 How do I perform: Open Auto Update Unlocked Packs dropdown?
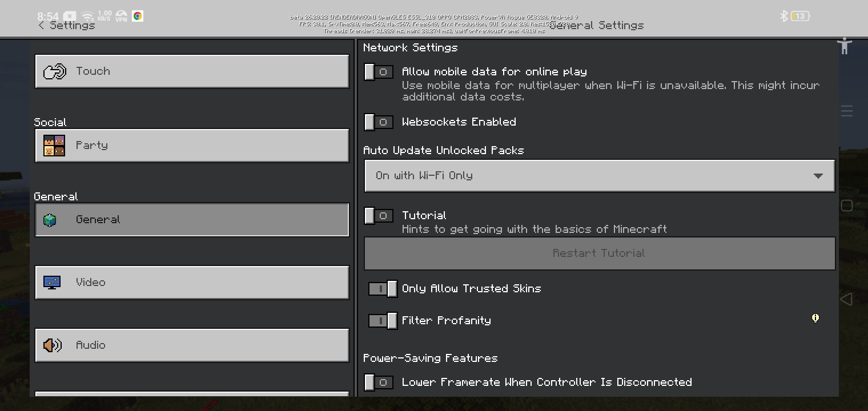tap(600, 176)
